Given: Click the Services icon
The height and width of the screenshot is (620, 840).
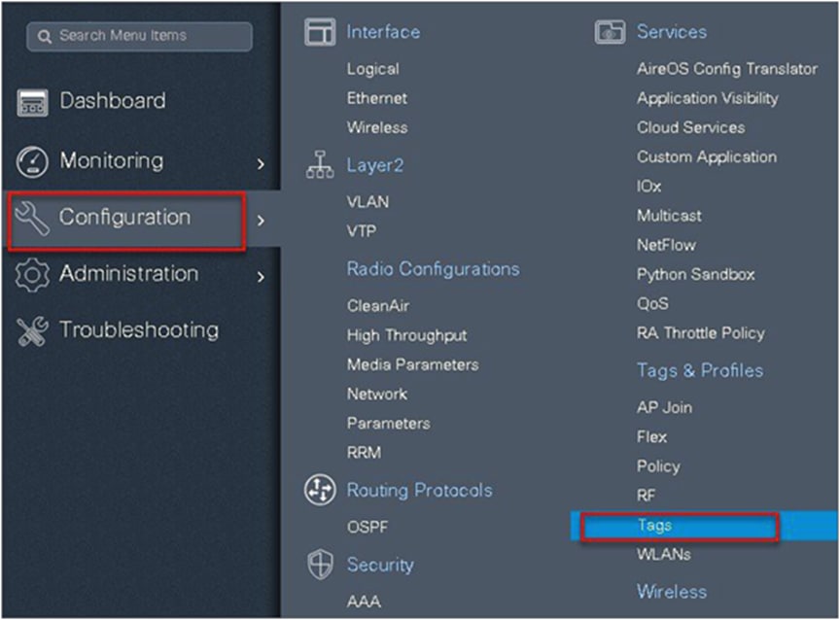Looking at the screenshot, I should (611, 31).
